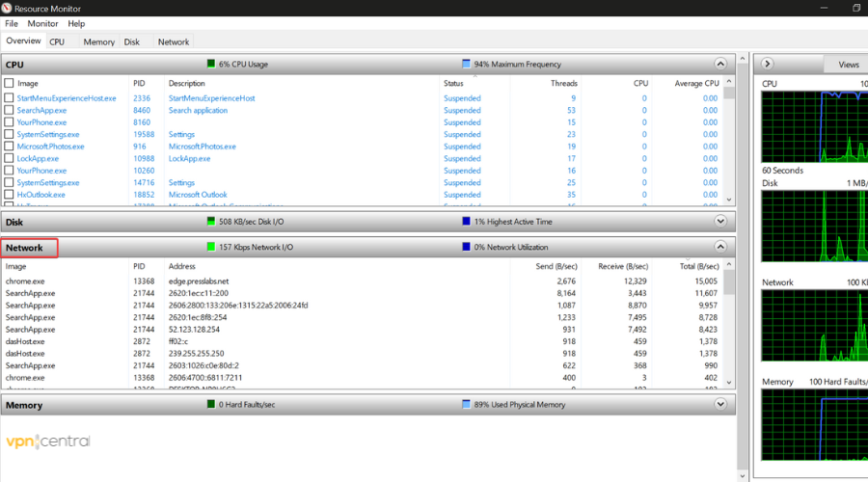Tick the checkbox for StartMenuExperienceHost.exe
The height and width of the screenshot is (482, 868).
(x=10, y=98)
